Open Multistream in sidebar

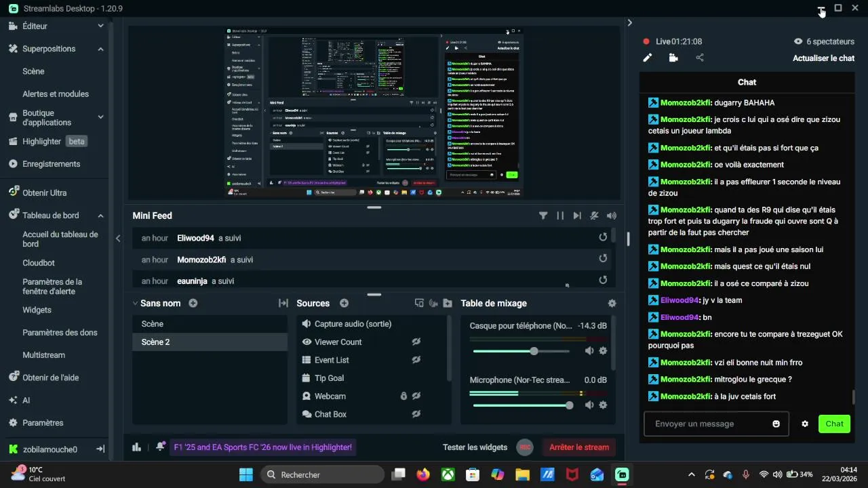click(43, 355)
